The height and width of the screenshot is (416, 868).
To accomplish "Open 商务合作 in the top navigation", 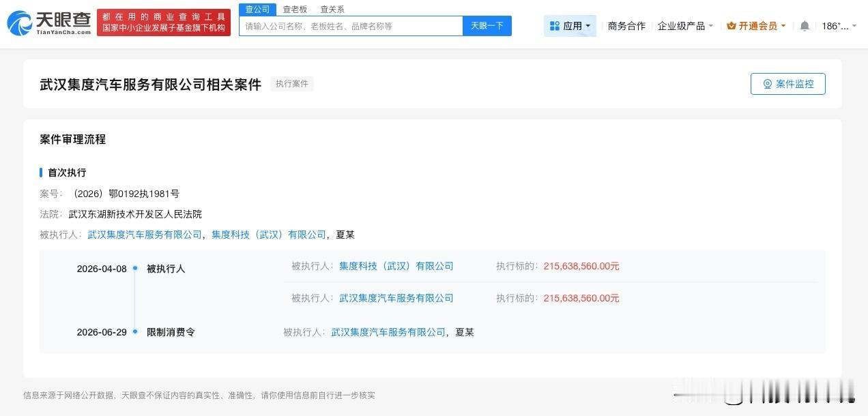I will [626, 26].
